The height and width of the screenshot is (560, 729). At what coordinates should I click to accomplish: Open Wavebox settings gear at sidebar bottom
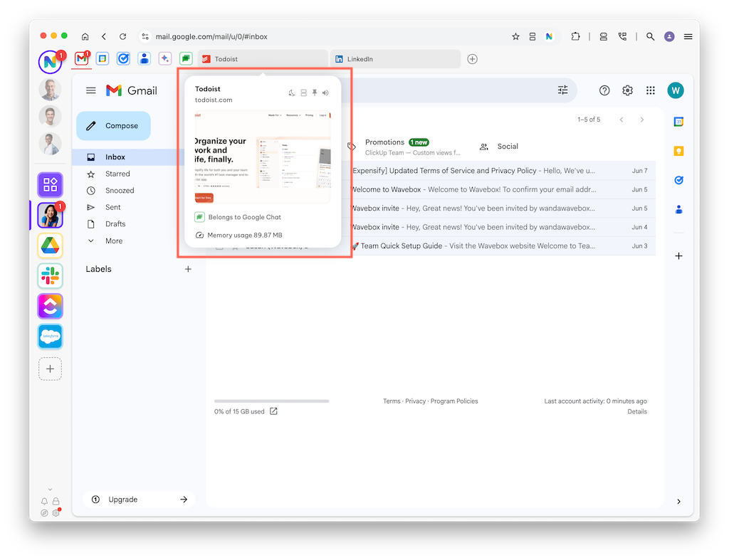tap(56, 512)
